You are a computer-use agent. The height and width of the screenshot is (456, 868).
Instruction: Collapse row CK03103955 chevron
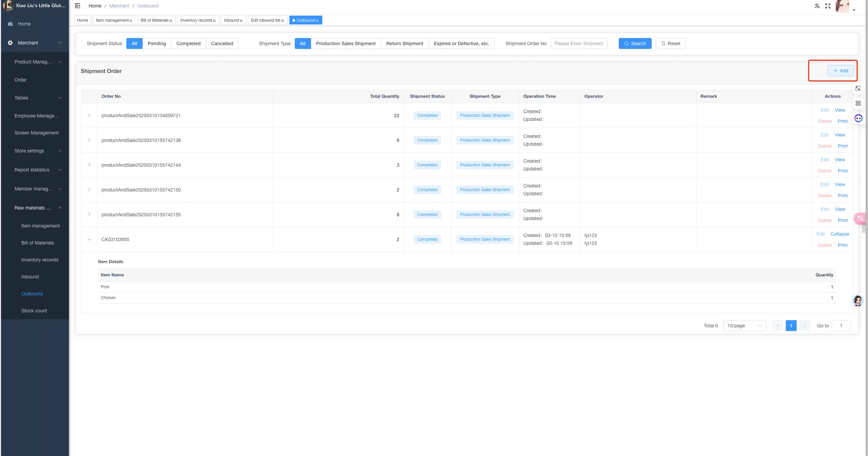tap(89, 239)
